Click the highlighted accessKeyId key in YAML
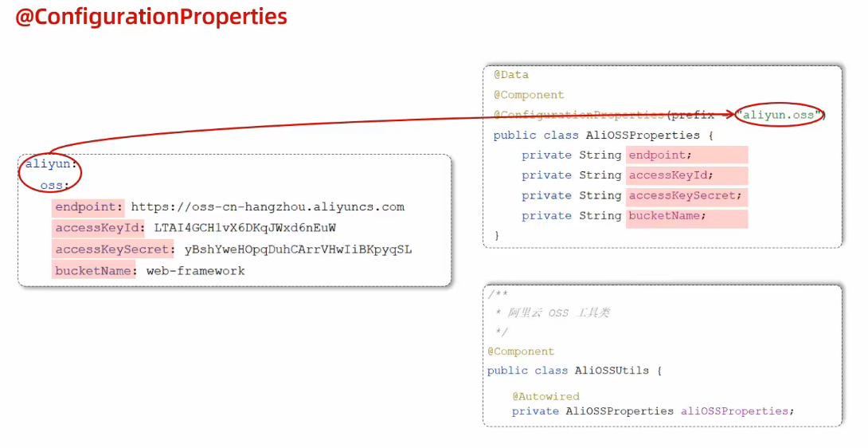The width and height of the screenshot is (868, 448). [x=100, y=228]
